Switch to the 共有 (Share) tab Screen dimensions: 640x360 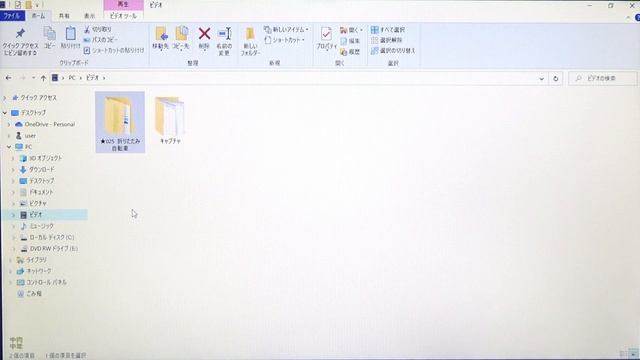pos(64,16)
